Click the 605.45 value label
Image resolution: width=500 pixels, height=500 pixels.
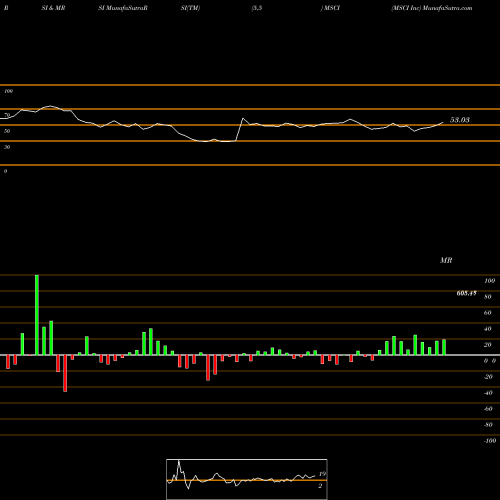tap(466, 293)
